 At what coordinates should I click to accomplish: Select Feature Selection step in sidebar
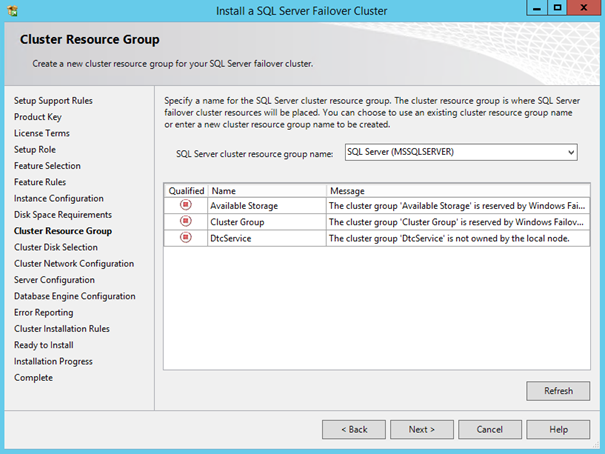[x=48, y=166]
